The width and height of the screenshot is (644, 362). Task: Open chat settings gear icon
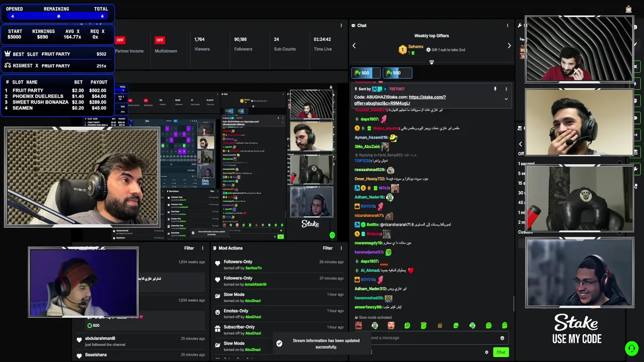(487, 352)
